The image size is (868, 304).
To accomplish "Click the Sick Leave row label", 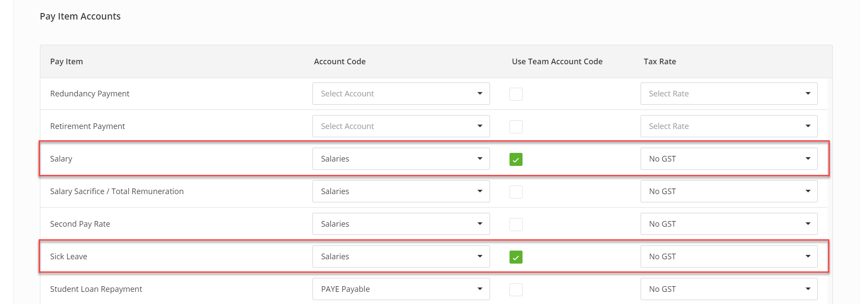I will pos(69,257).
